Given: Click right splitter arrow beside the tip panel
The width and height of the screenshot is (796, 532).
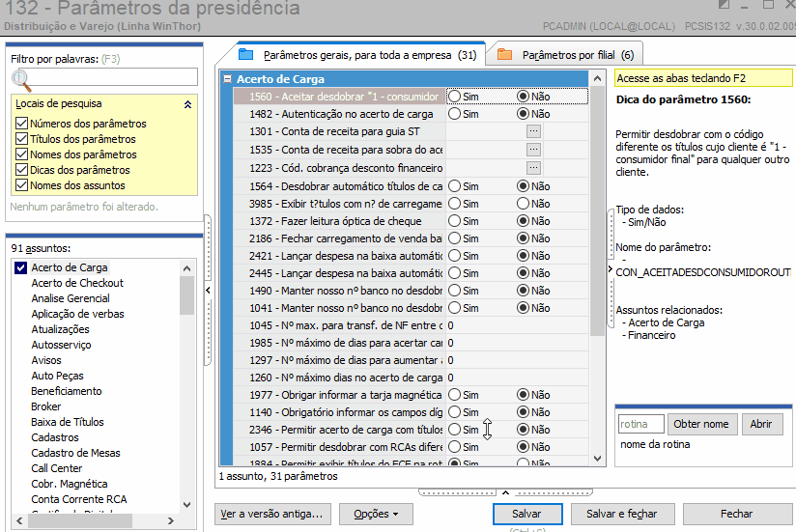Looking at the screenshot, I should (611, 269).
